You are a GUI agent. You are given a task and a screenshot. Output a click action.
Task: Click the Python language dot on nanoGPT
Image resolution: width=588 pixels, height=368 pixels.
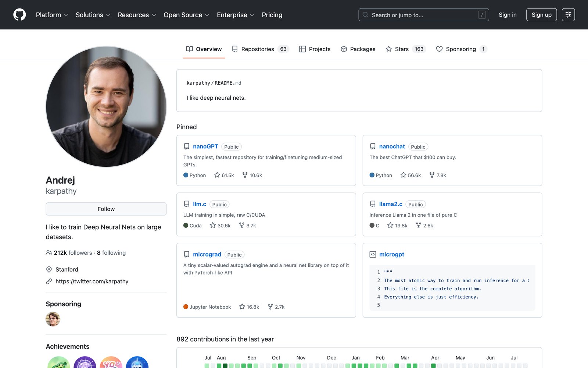coord(186,175)
